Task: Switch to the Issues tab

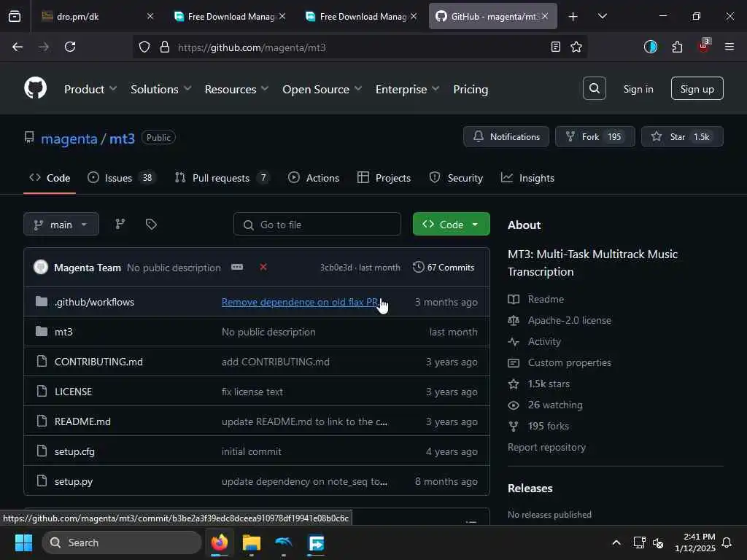Action: point(122,178)
